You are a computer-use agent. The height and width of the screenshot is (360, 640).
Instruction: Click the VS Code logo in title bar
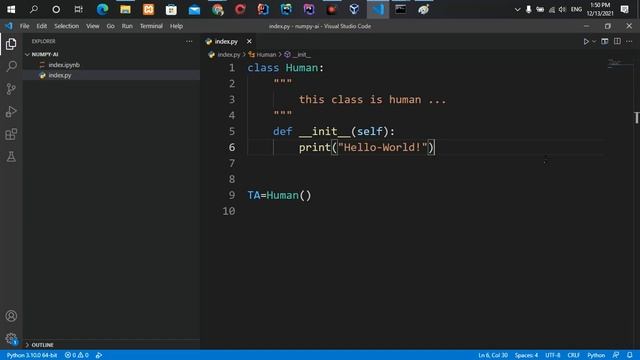[9, 26]
